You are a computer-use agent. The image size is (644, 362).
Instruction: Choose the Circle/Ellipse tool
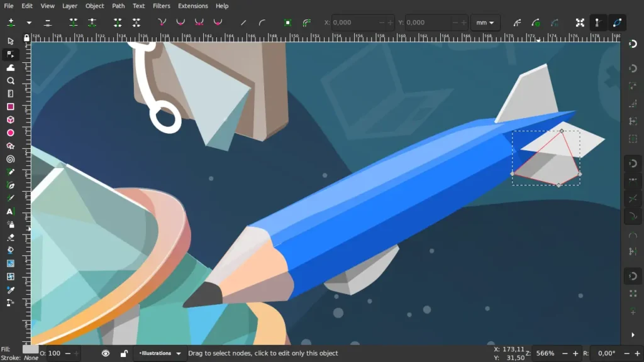tap(11, 133)
